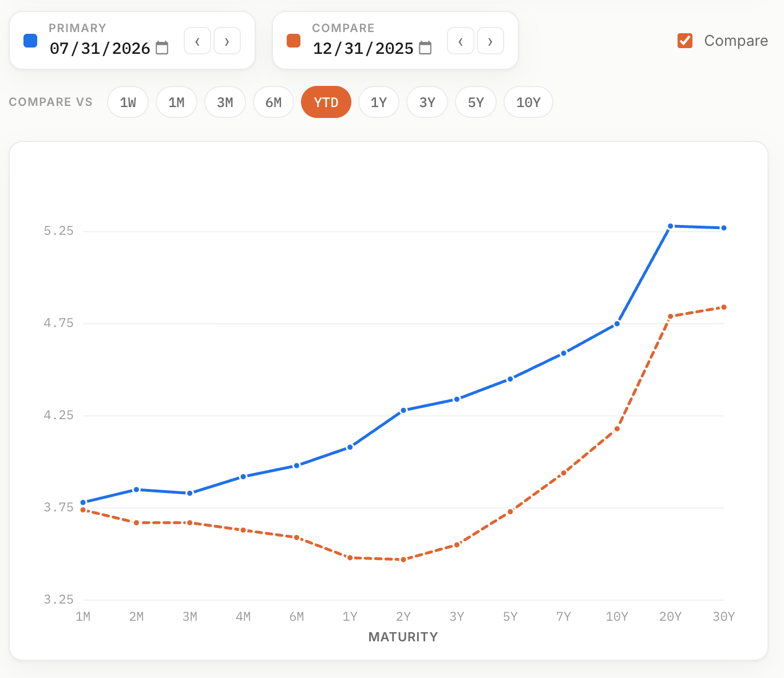Open the compare date calendar picker icon
The width and height of the screenshot is (784, 678).
pos(425,48)
